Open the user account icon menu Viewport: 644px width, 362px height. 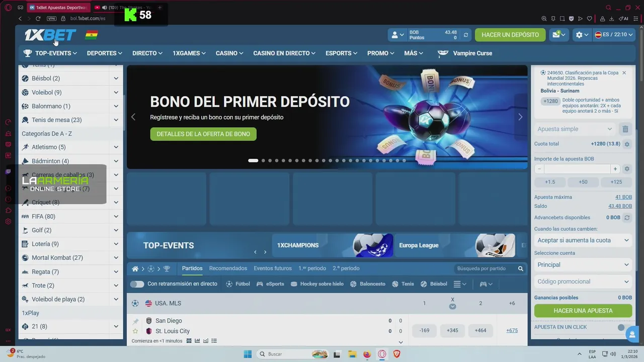coord(397,35)
